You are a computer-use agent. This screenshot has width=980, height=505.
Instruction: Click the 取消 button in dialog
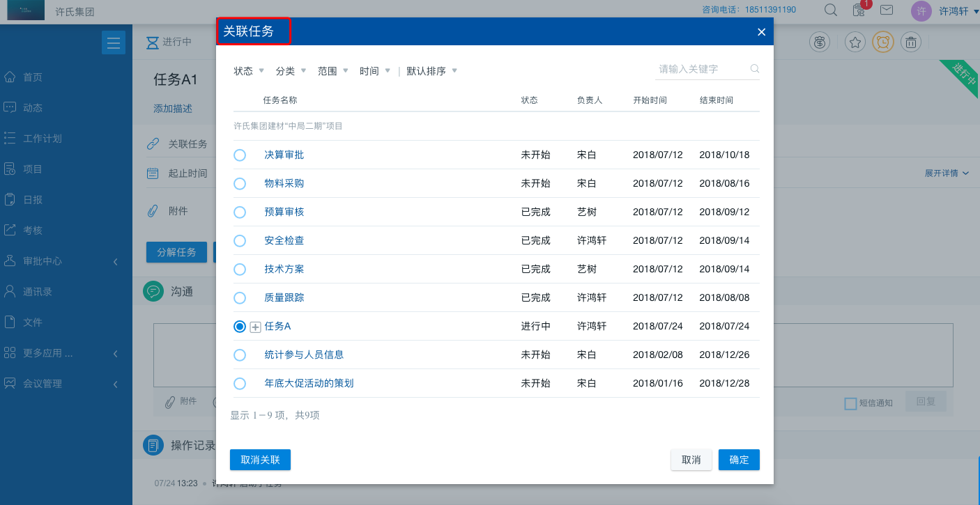(691, 460)
